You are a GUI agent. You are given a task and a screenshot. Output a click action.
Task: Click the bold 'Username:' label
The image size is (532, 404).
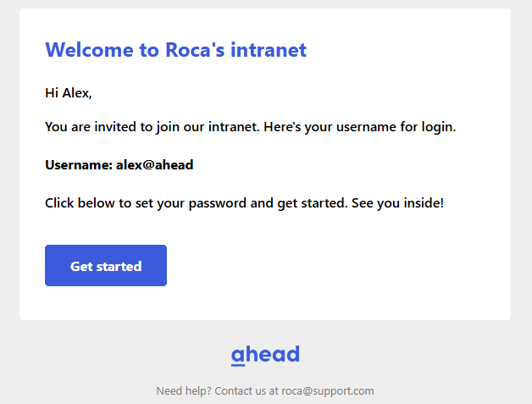click(x=79, y=165)
